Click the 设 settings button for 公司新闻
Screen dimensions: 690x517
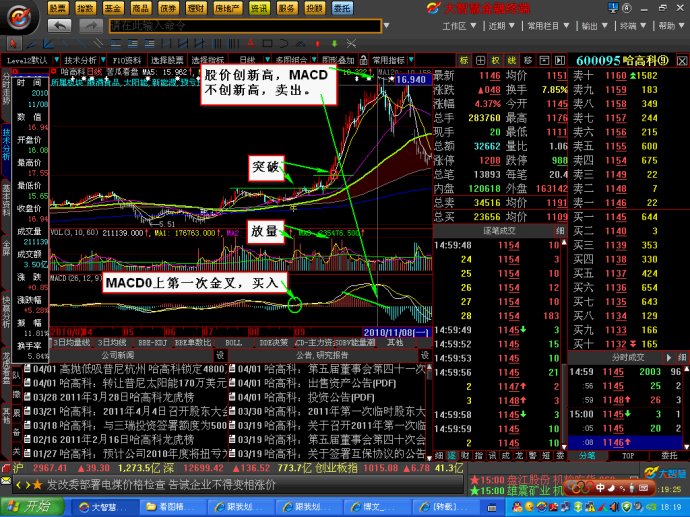pyautogui.click(x=220, y=355)
